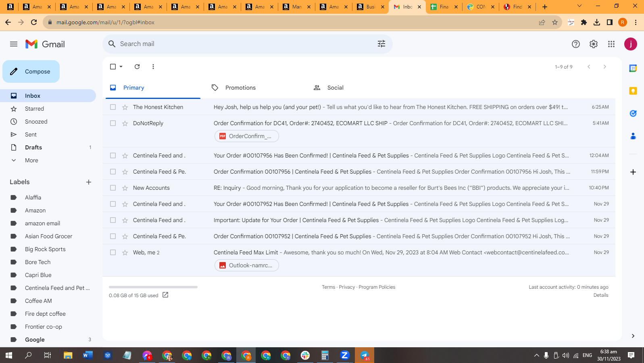644x363 pixels.
Task: Open File Explorer from the taskbar
Action: (x=68, y=355)
